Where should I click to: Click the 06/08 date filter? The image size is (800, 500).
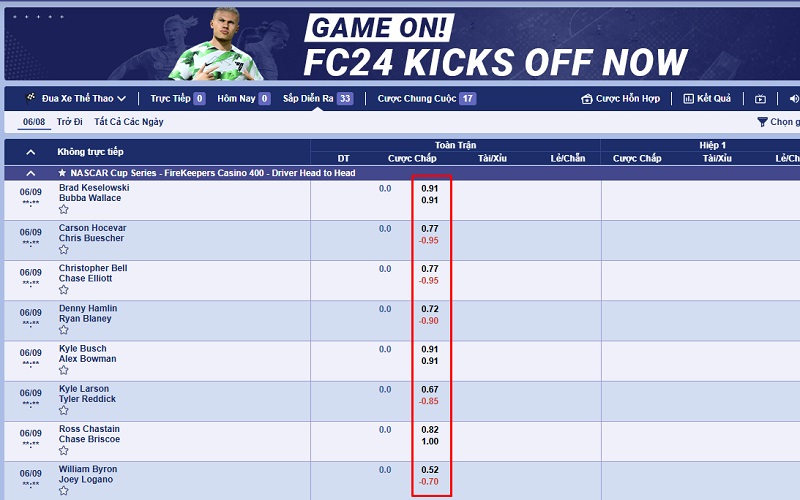(x=33, y=122)
